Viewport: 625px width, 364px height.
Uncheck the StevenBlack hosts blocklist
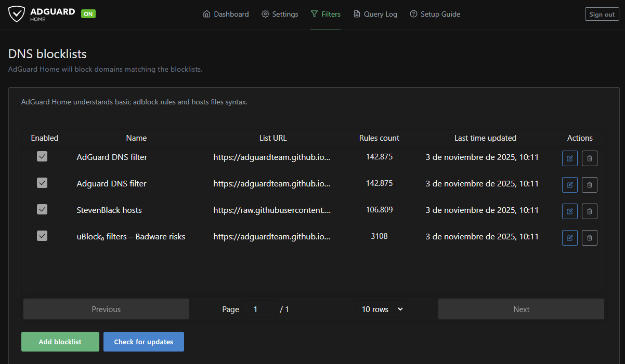pyautogui.click(x=42, y=209)
